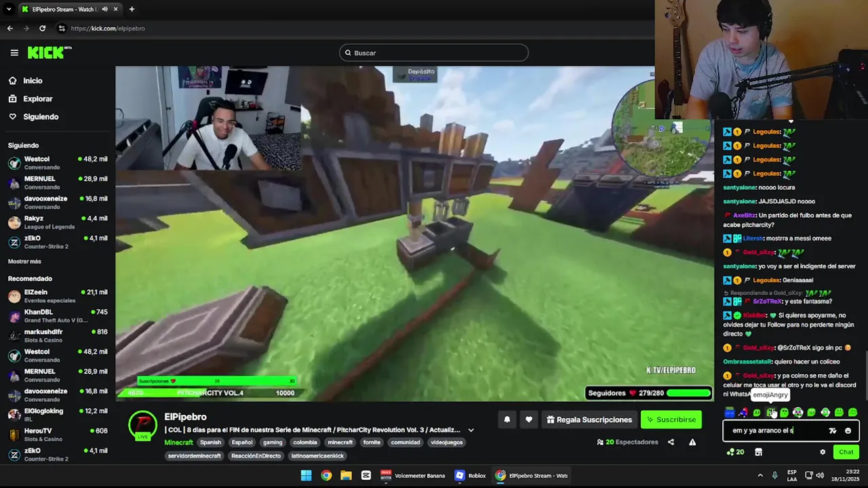
Task: Open HerouTV recommended channel
Action: coord(58,434)
